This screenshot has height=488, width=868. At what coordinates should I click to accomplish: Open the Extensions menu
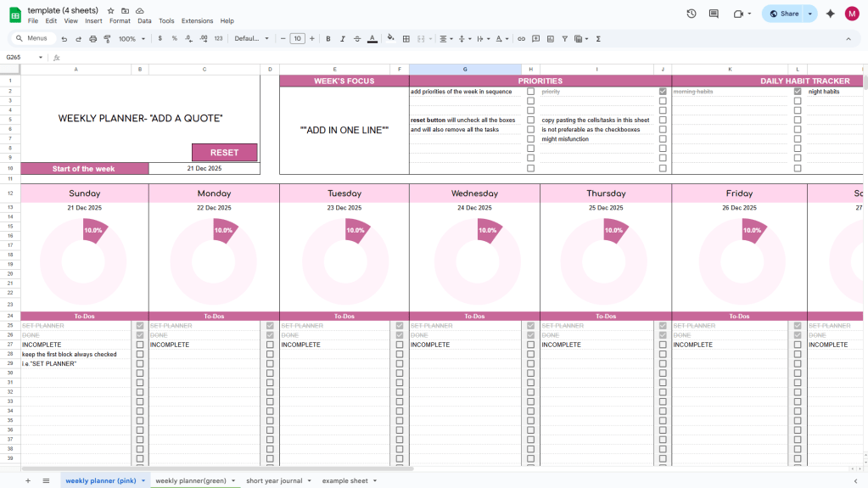(x=197, y=20)
